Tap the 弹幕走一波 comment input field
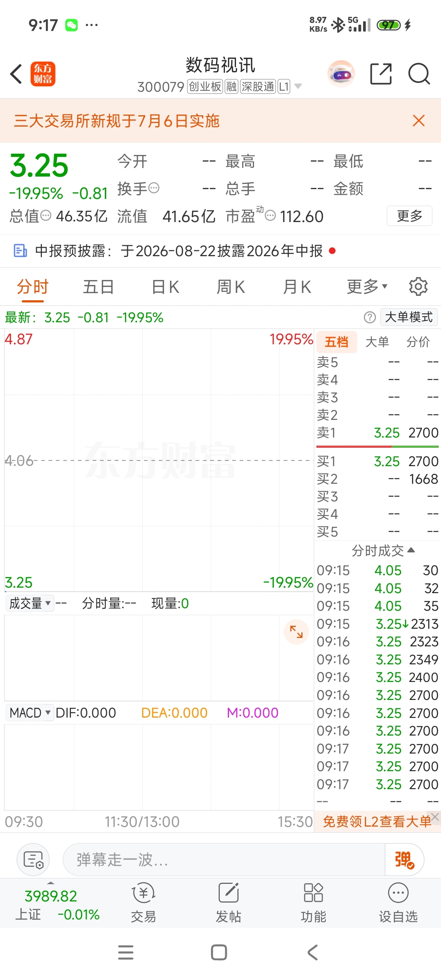The image size is (441, 980). 224,859
